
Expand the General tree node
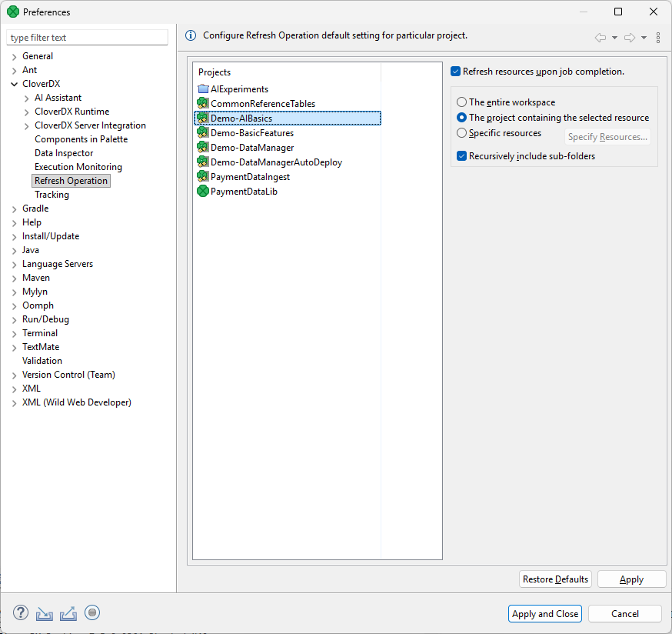(14, 57)
